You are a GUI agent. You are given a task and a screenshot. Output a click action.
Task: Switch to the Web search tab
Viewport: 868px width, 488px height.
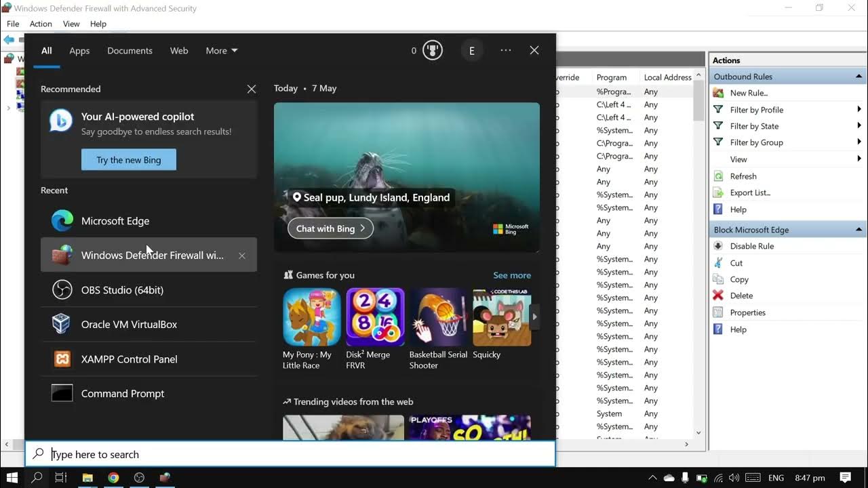click(x=179, y=51)
